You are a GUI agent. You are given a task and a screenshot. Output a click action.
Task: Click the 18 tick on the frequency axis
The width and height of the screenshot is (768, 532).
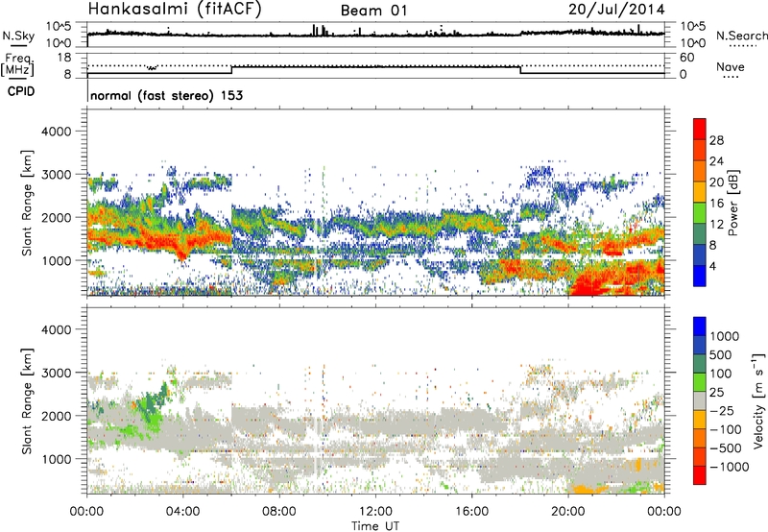coord(64,58)
